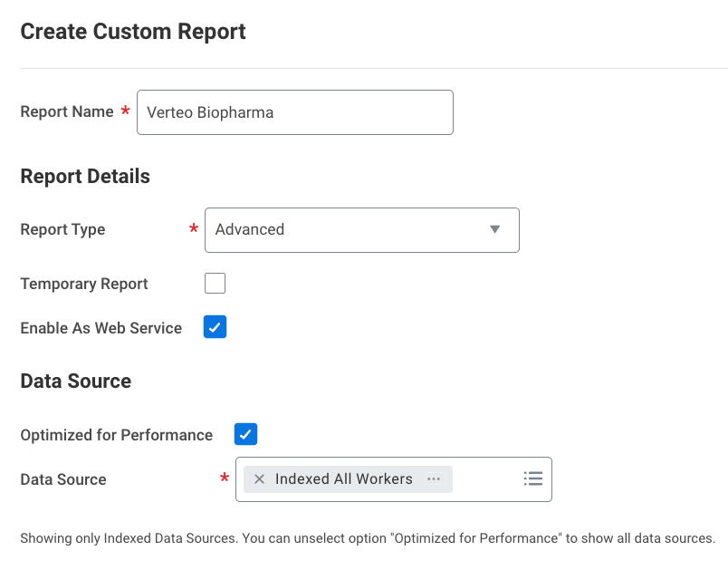The height and width of the screenshot is (570, 728).
Task: Click the Enable As Web Service label
Action: coord(101,328)
